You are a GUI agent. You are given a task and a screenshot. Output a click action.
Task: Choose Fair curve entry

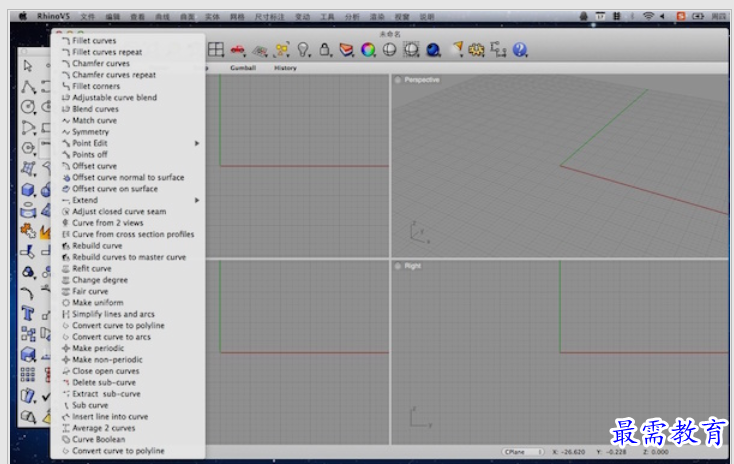[90, 291]
